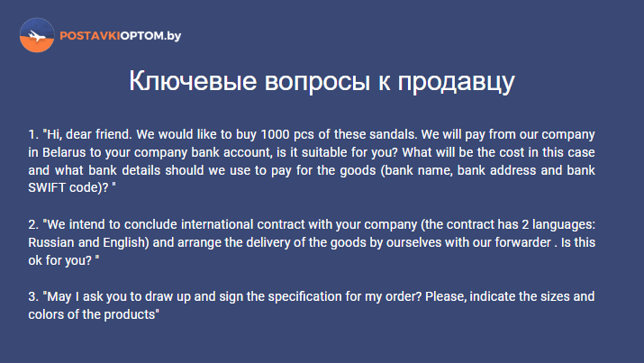Click the phrase "Russian and English)"

88,242
